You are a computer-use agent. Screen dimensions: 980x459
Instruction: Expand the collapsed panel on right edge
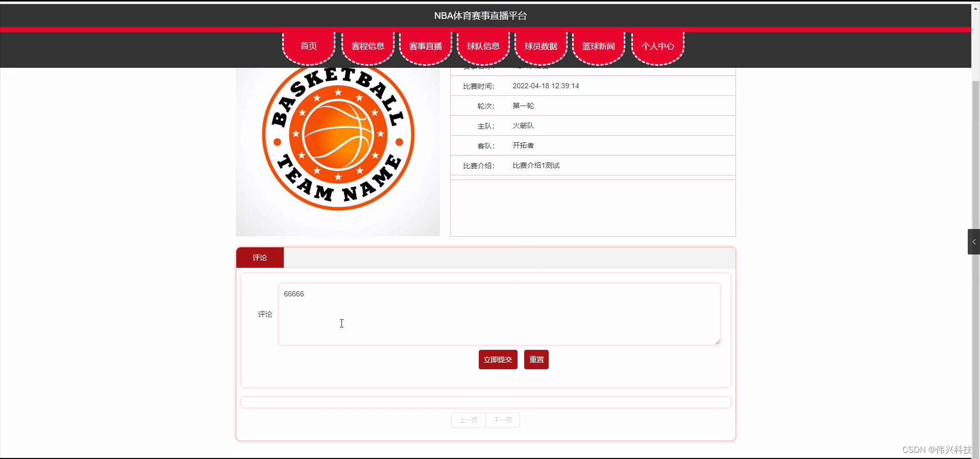(974, 241)
